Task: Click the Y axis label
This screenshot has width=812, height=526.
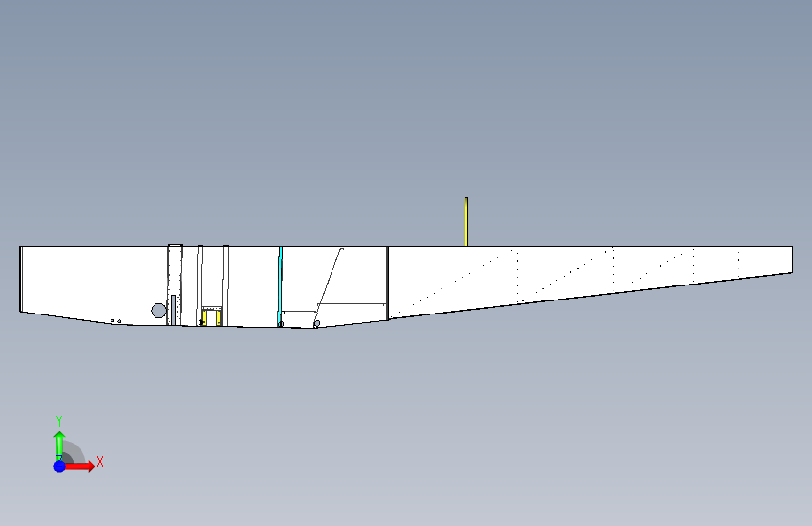Action: (x=59, y=421)
